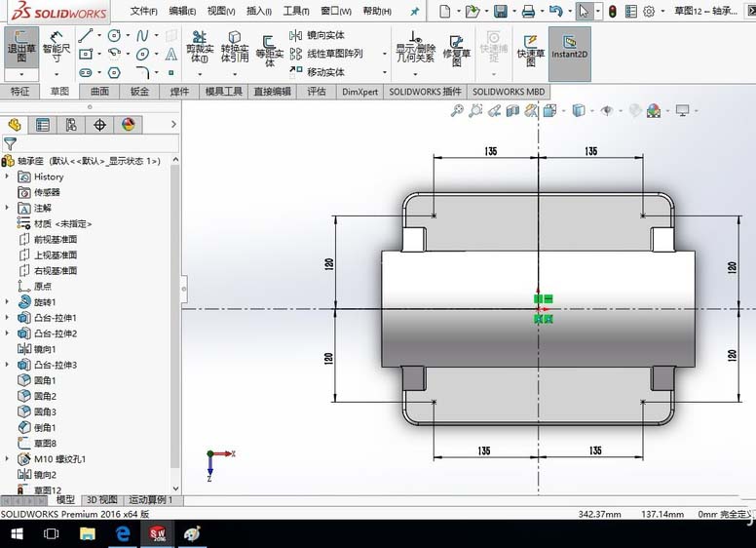This screenshot has width=756, height=548.
Task: Click Move Entities (移动实体)
Action: pyautogui.click(x=318, y=72)
